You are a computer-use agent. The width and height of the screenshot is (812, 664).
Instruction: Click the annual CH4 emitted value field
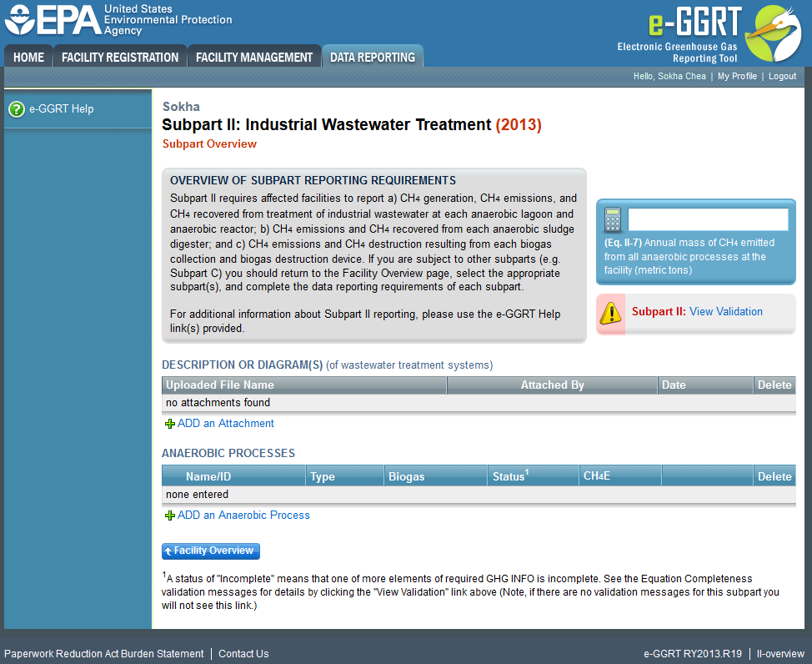tap(708, 219)
